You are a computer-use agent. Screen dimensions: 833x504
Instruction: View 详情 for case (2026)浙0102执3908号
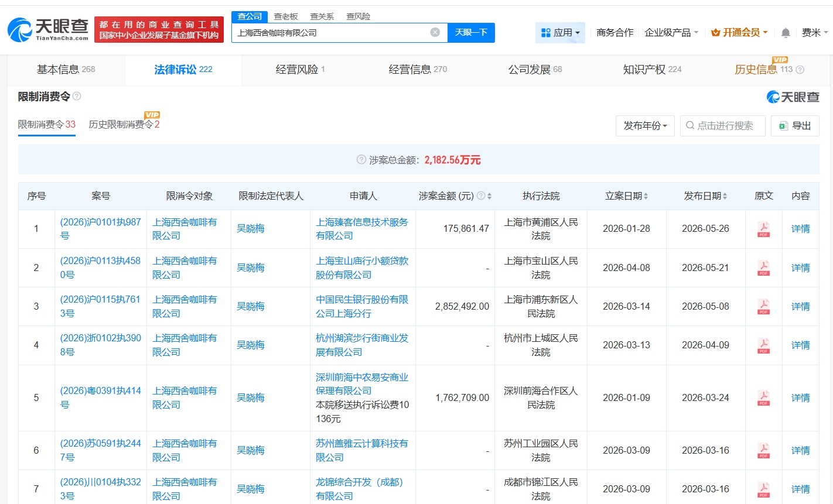801,345
